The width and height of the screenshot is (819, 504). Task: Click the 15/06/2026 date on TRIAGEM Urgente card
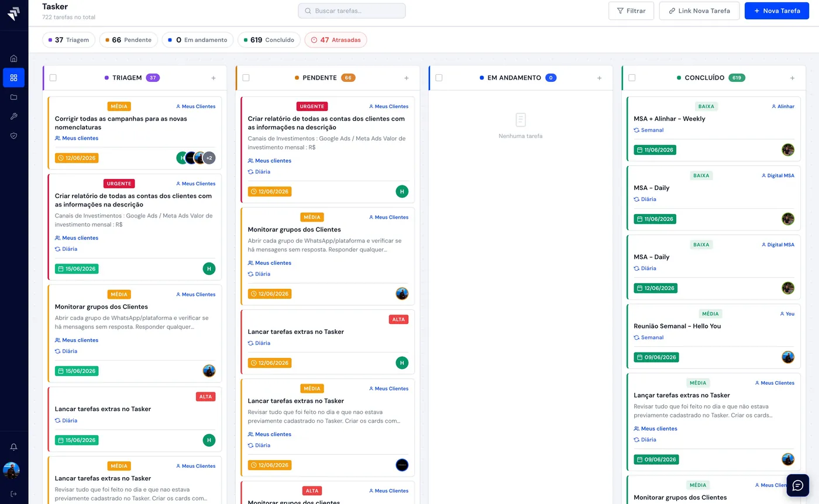tap(77, 269)
